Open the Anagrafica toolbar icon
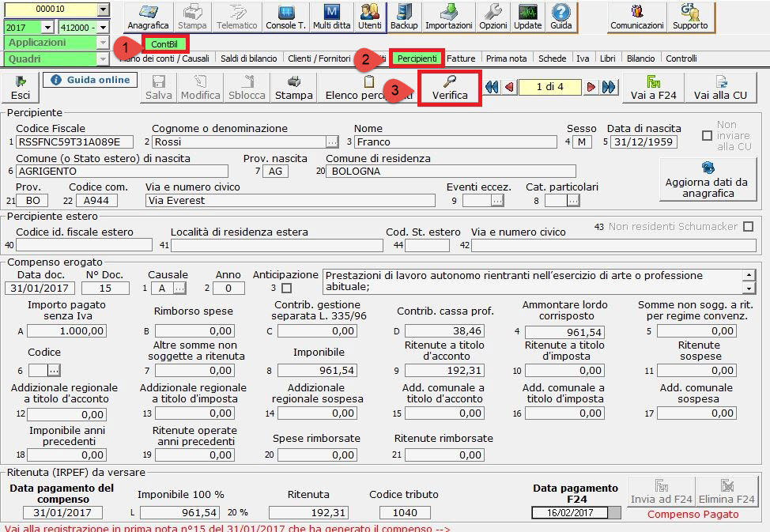Image resolution: width=770 pixels, height=532 pixels. pyautogui.click(x=148, y=17)
